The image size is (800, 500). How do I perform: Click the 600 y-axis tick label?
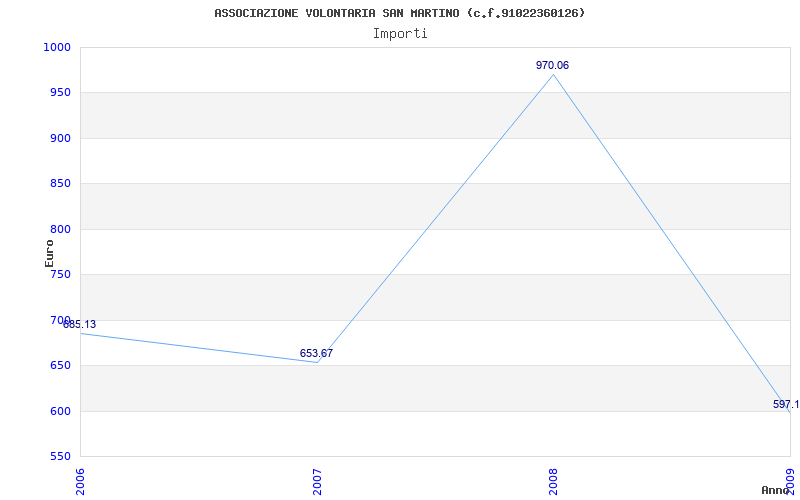click(x=60, y=412)
